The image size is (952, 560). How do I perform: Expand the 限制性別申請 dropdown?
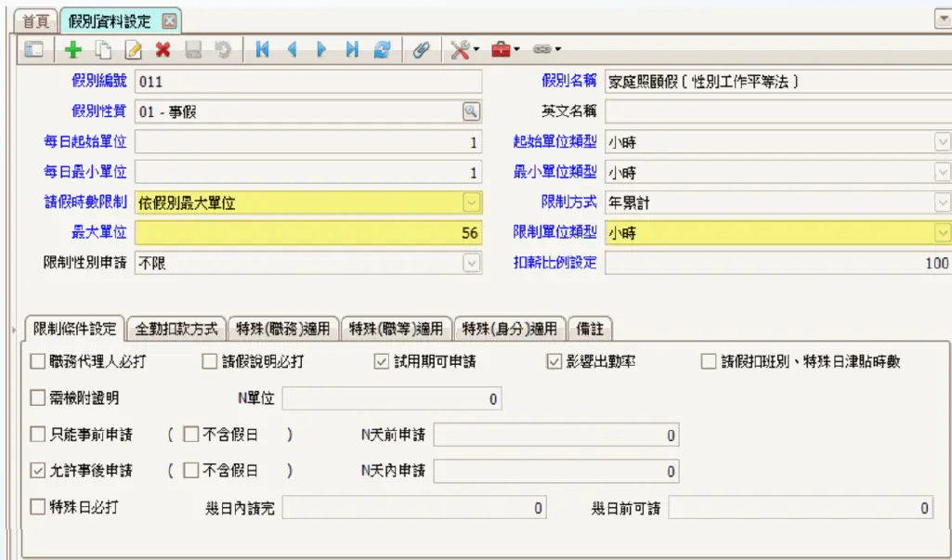point(471,263)
